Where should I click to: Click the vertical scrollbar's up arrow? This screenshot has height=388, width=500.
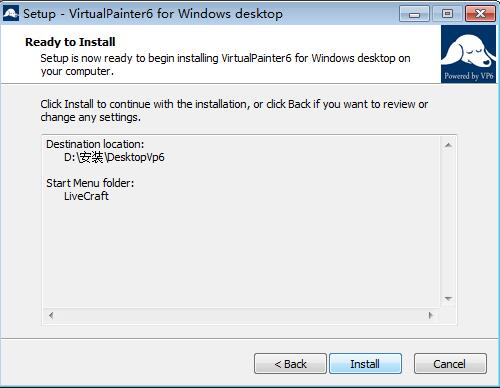pyautogui.click(x=448, y=145)
